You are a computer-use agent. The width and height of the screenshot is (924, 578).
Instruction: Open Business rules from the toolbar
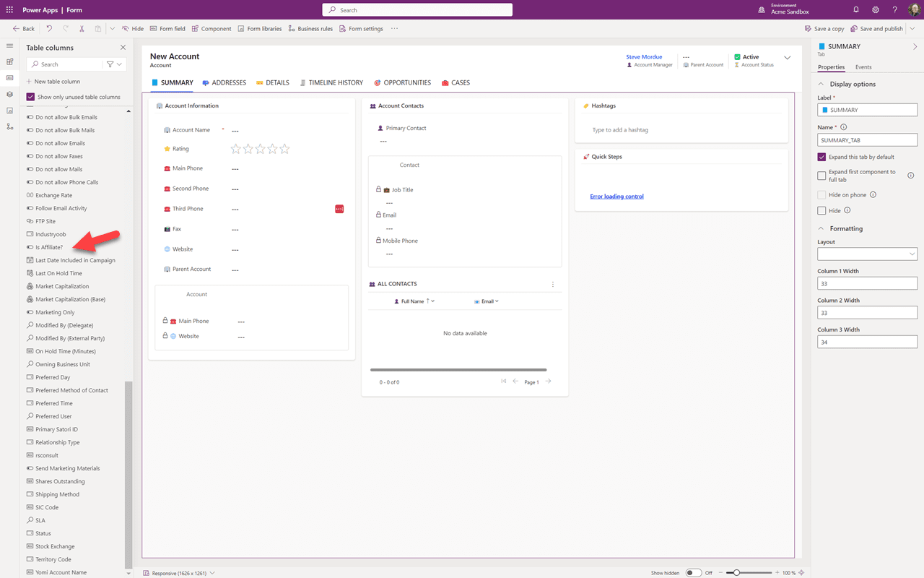pyautogui.click(x=310, y=28)
